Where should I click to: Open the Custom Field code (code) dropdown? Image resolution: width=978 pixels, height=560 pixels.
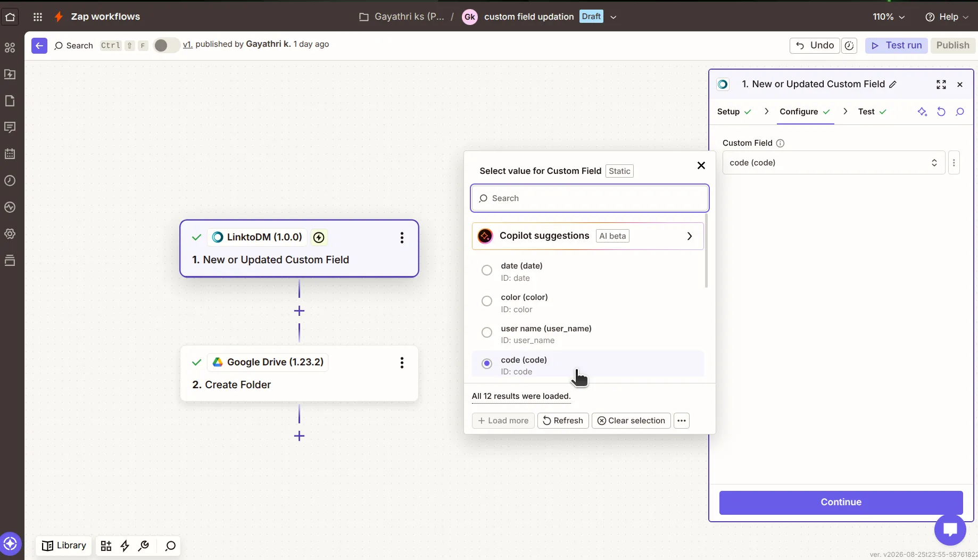[834, 163]
